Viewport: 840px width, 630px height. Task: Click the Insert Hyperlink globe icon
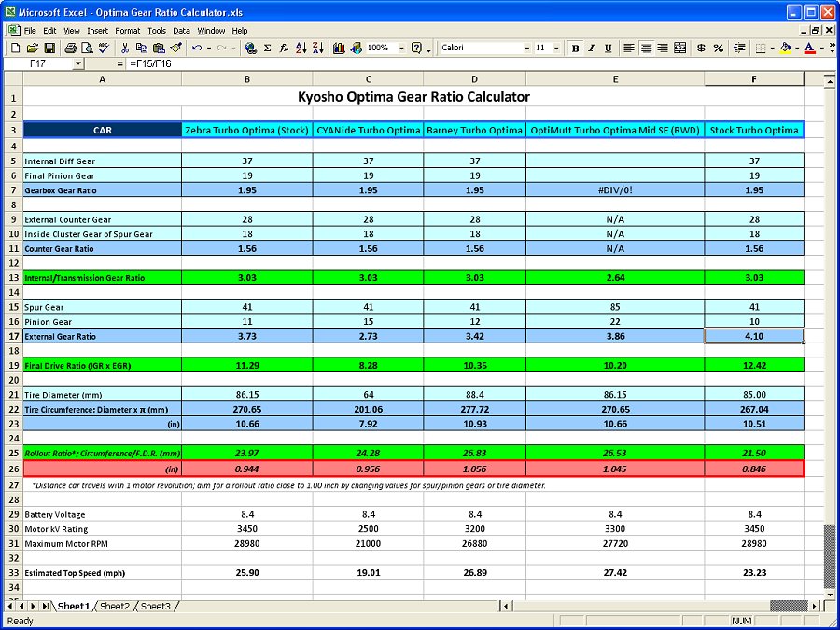250,49
